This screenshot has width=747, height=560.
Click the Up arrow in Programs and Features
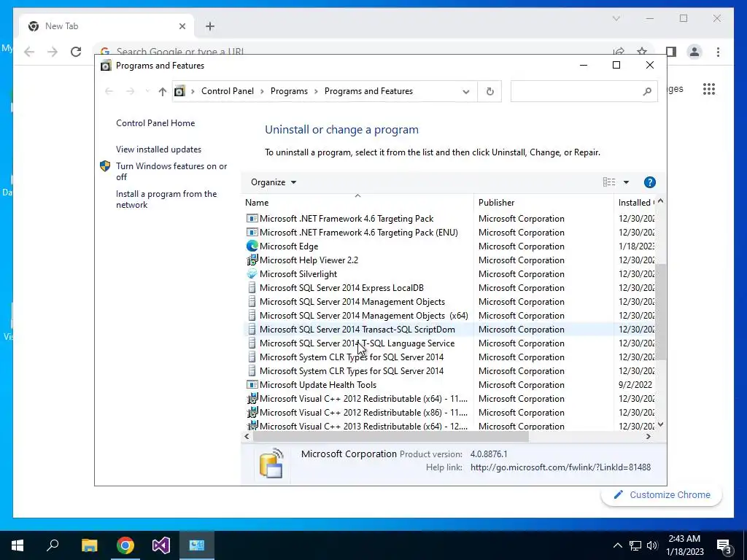pyautogui.click(x=163, y=91)
